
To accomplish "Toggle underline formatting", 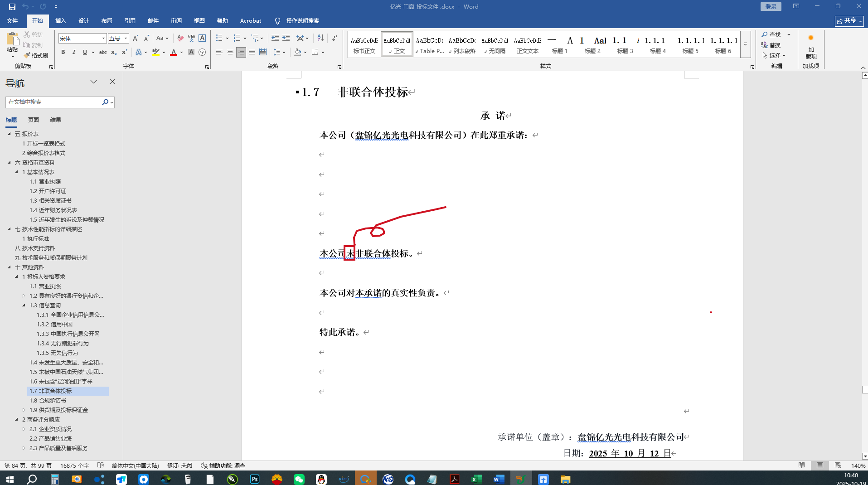I will [85, 52].
